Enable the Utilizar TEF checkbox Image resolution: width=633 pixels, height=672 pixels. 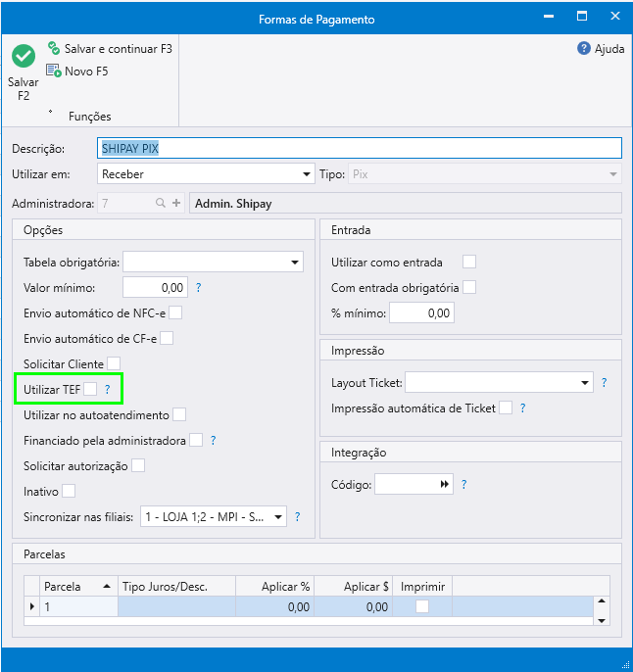coord(90,390)
